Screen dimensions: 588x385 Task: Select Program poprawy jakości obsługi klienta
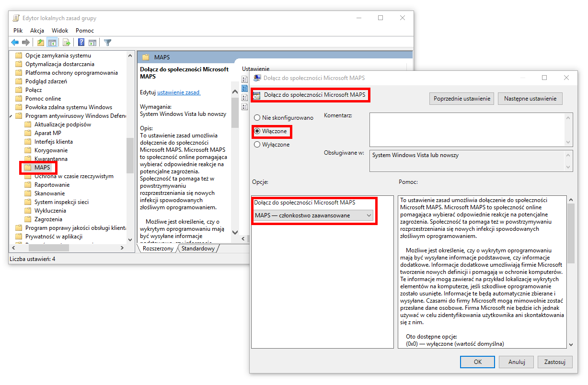76,228
